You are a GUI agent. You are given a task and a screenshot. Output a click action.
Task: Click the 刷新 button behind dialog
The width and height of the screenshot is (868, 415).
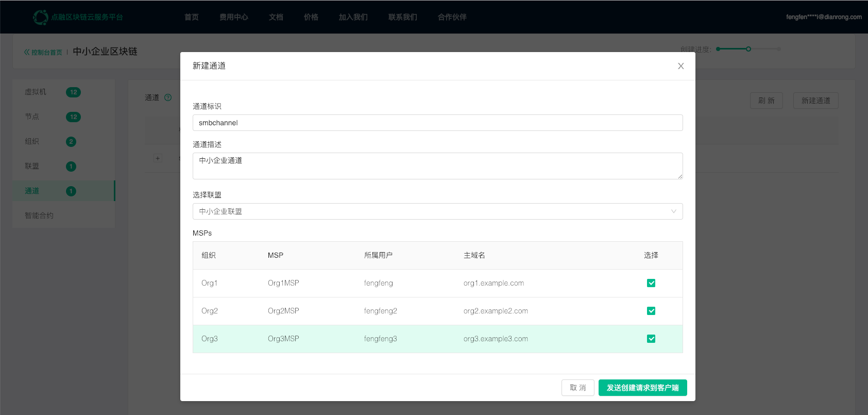[x=767, y=101]
